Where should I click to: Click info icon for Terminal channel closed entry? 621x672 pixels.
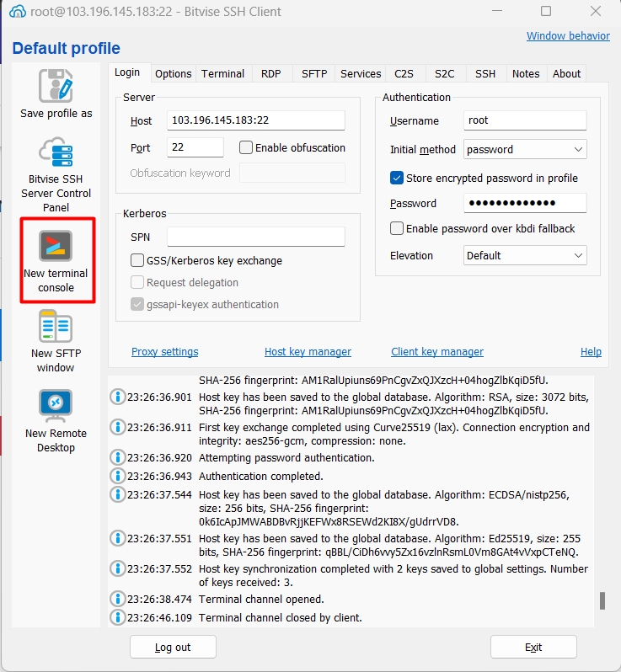tap(117, 617)
